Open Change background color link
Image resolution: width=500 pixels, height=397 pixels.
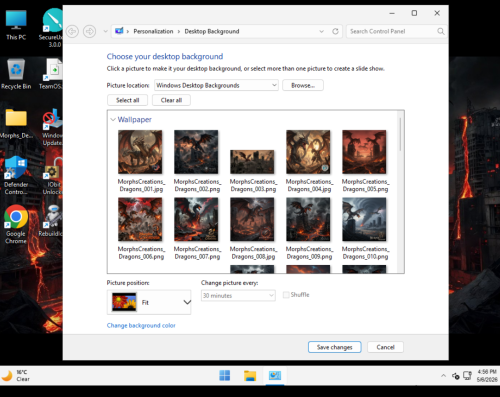[141, 325]
